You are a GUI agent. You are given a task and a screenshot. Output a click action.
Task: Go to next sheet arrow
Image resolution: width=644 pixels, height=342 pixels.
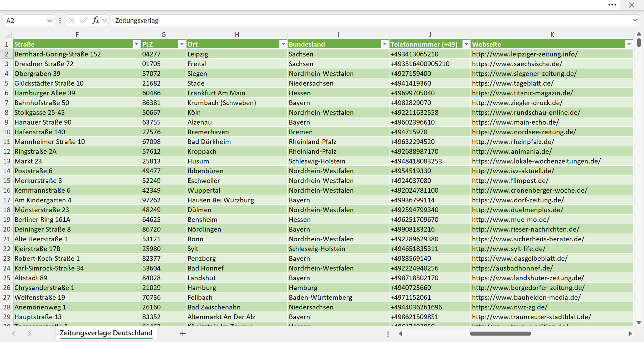[x=30, y=333]
